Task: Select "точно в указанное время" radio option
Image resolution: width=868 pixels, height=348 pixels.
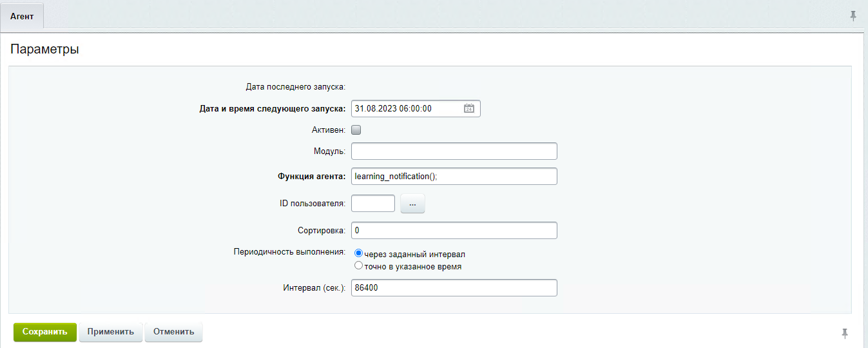Action: 359,266
